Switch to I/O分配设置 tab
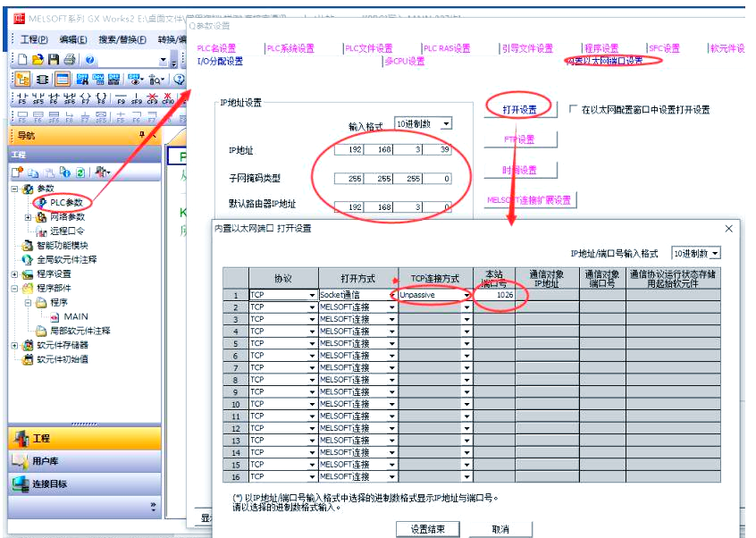756x538 pixels. coord(220,62)
